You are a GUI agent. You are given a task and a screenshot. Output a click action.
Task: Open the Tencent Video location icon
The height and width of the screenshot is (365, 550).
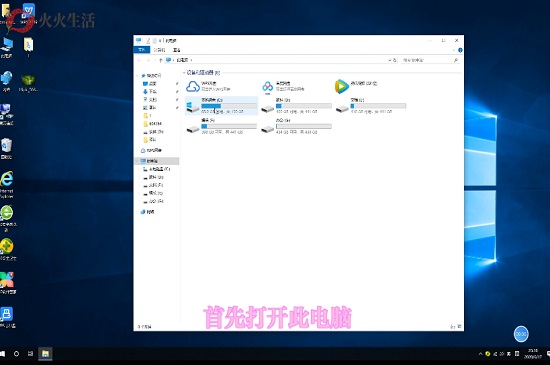[341, 86]
